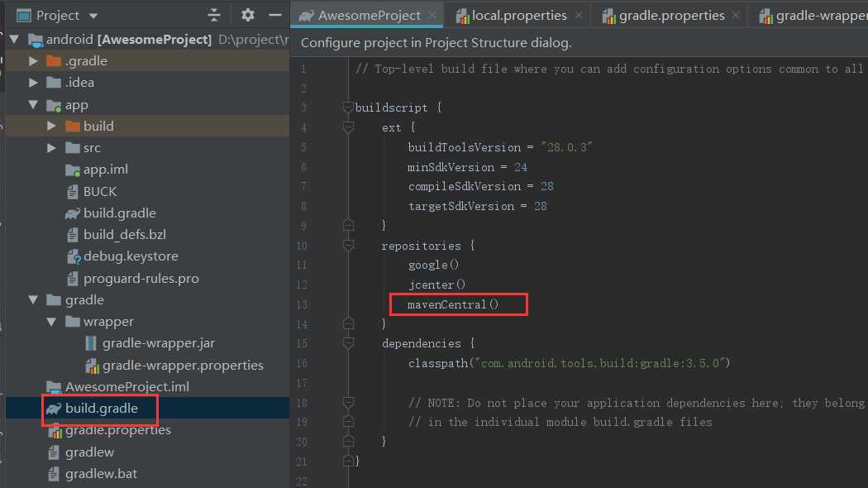
Task: Select the debug.keystore file icon
Action: pyautogui.click(x=73, y=256)
